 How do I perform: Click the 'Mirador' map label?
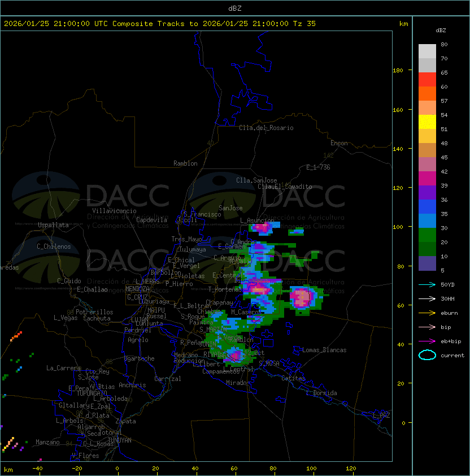click(x=238, y=383)
